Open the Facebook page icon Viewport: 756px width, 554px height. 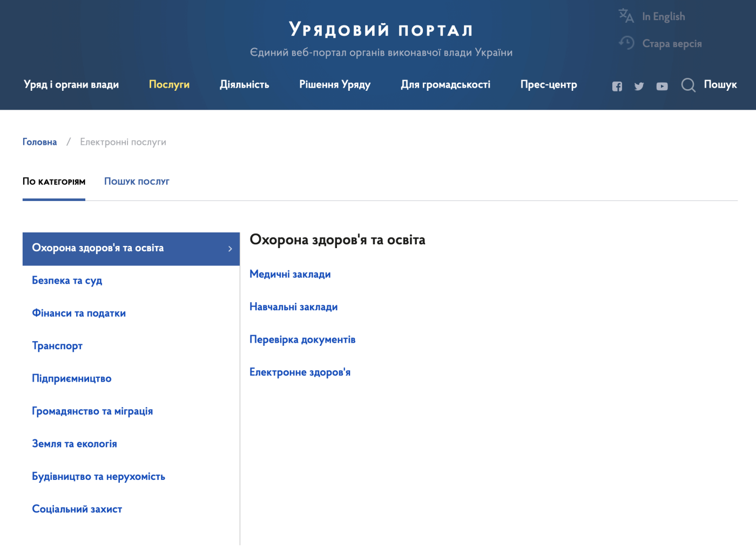(617, 86)
